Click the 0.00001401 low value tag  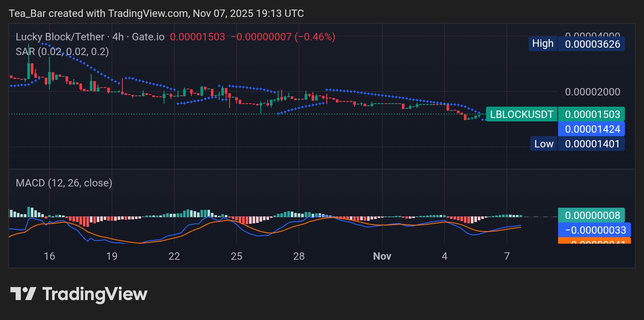pos(591,144)
